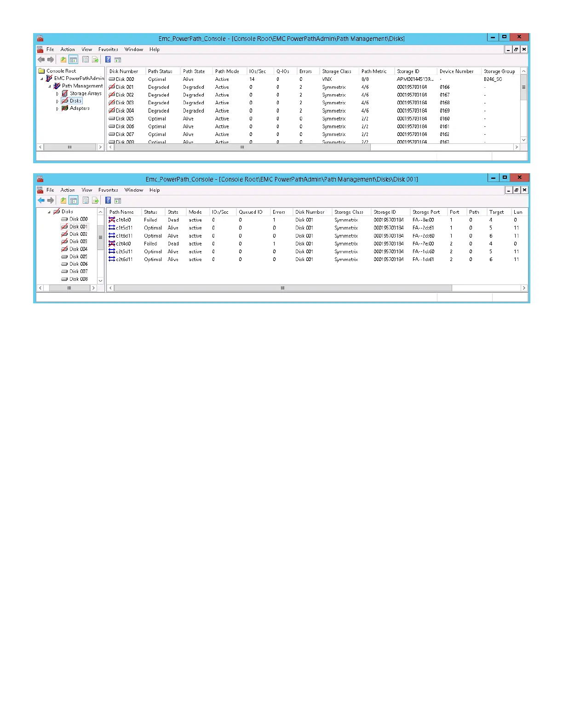Sort by the Path Status column header
The height and width of the screenshot is (728, 563).
tap(163, 71)
